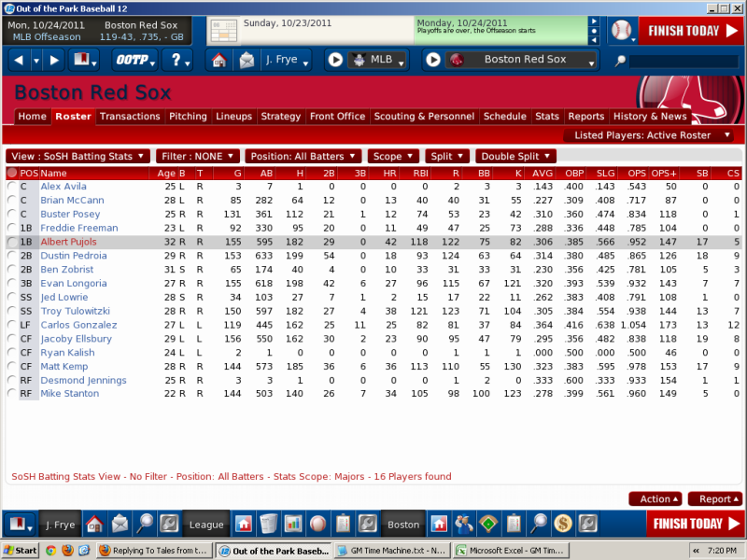
Task: Select the radio button for Matt Kemp
Action: tap(11, 366)
